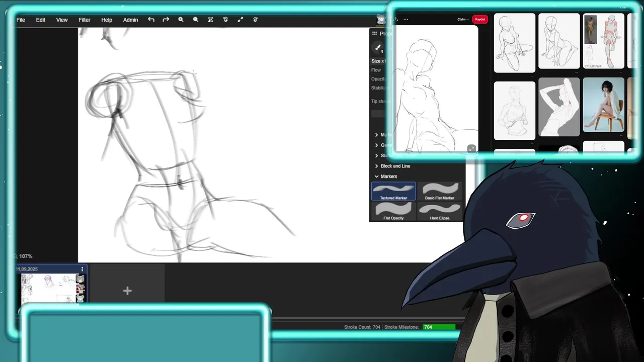This screenshot has height=362, width=644.
Task: Click the Properties panel grid icon
Action: pos(374,34)
